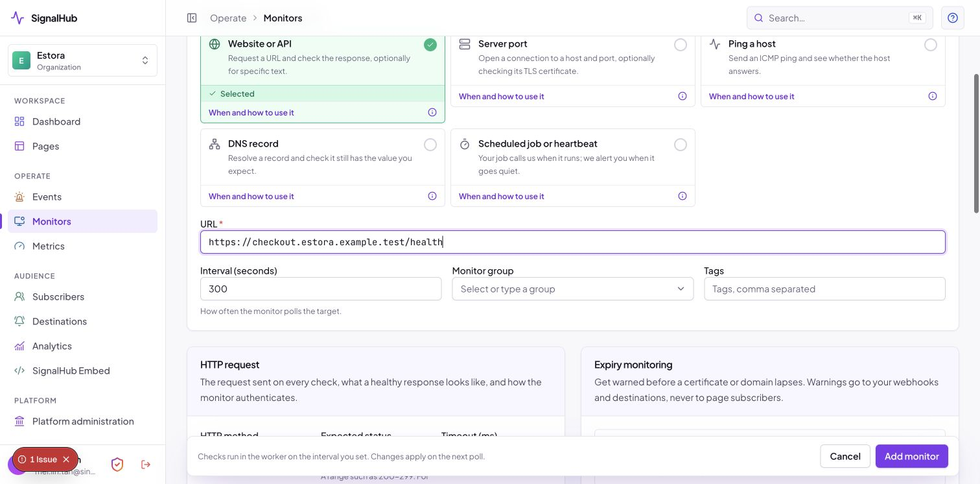Open Ping a host usage guide link
980x484 pixels.
pos(752,96)
